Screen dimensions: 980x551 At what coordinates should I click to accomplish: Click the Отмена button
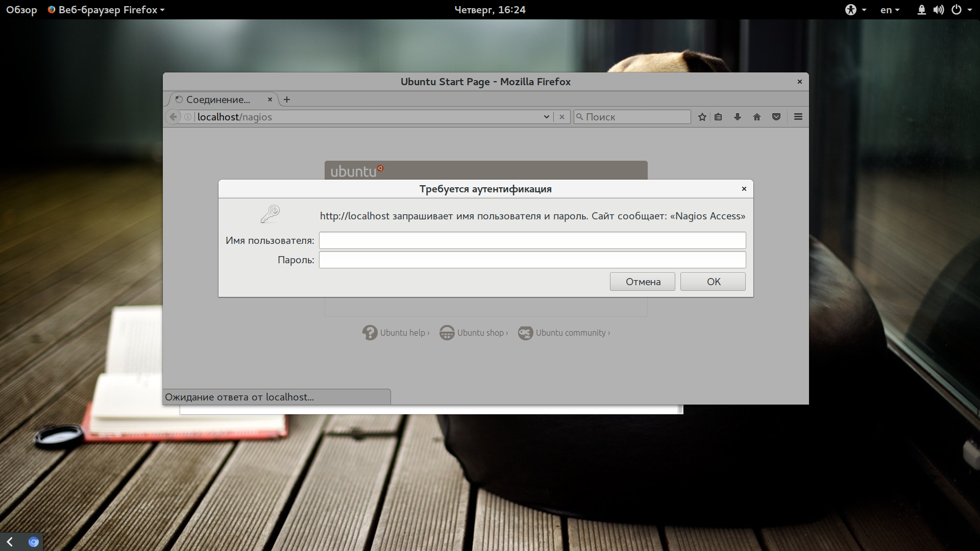click(643, 282)
